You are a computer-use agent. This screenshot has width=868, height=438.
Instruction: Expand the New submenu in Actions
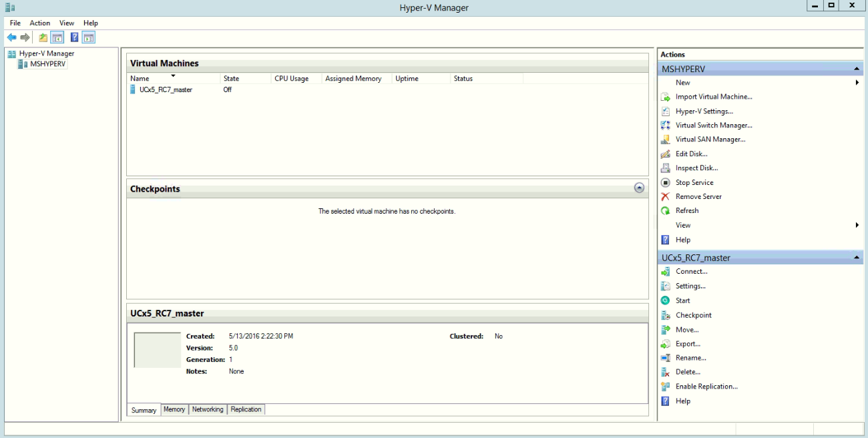(857, 83)
